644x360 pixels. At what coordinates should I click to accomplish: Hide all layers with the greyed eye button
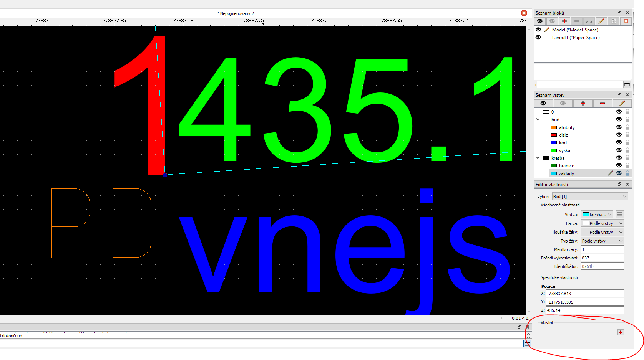(x=563, y=103)
